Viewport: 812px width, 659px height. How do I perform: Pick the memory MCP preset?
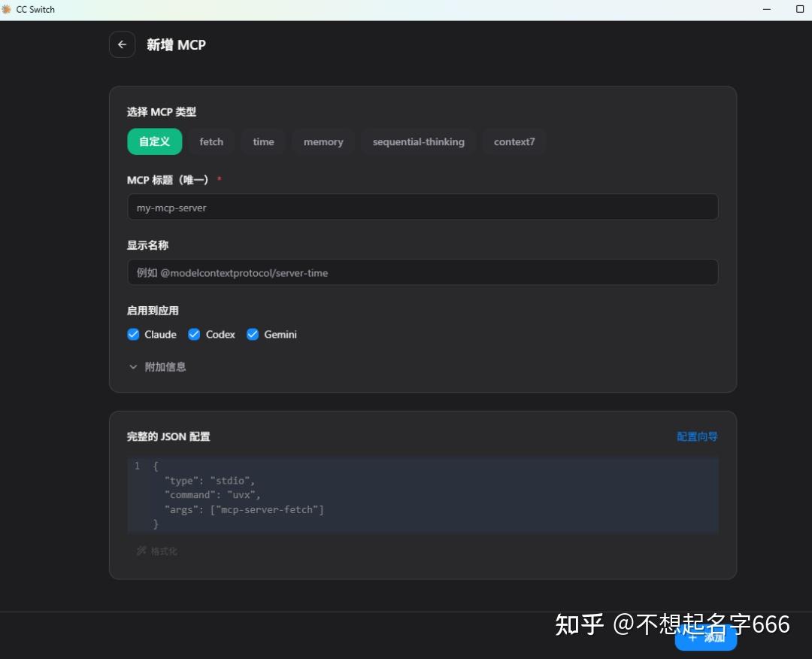click(x=323, y=141)
